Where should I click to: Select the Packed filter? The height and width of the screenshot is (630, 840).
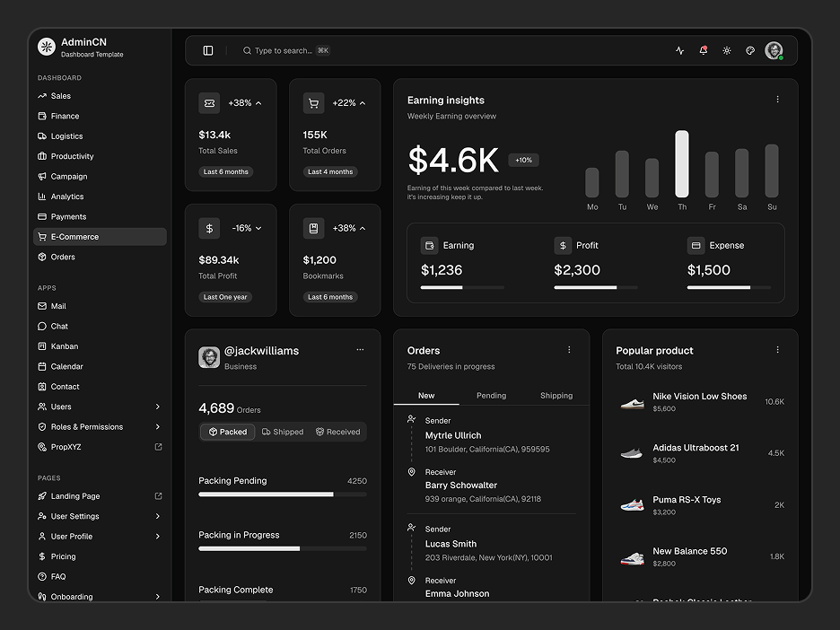pyautogui.click(x=228, y=432)
